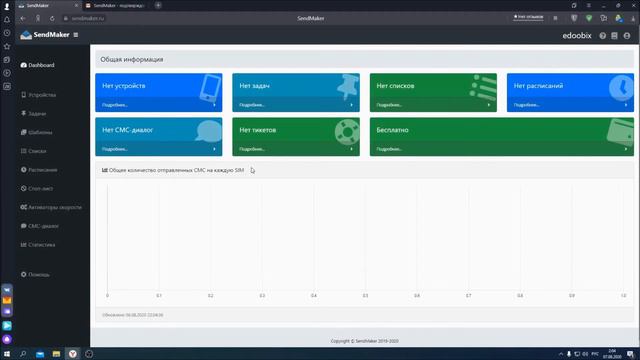This screenshot has width=640, height=360.
Task: Click the browser back arrow
Action: (x=23, y=19)
